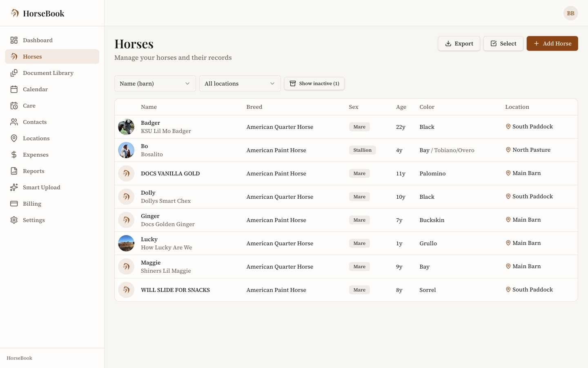Viewport: 588px width, 368px height.
Task: Click the Locations pin icon in sidebar
Action: 14,138
